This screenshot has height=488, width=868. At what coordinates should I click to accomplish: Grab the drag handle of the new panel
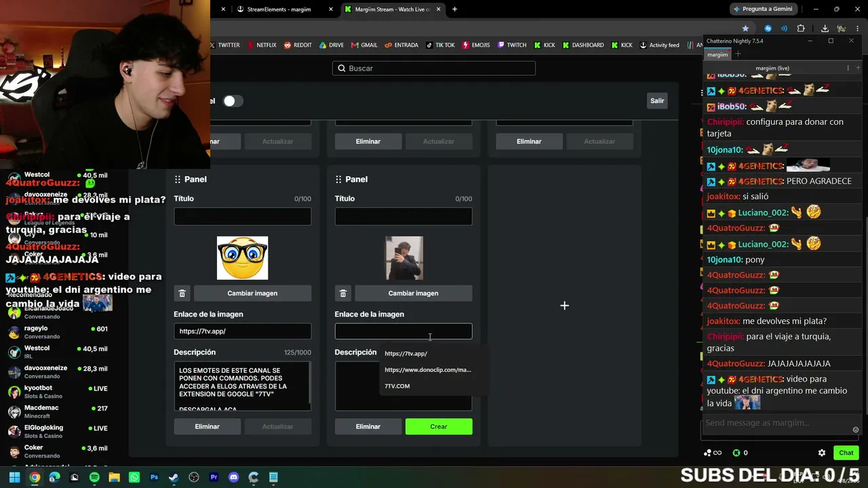338,179
